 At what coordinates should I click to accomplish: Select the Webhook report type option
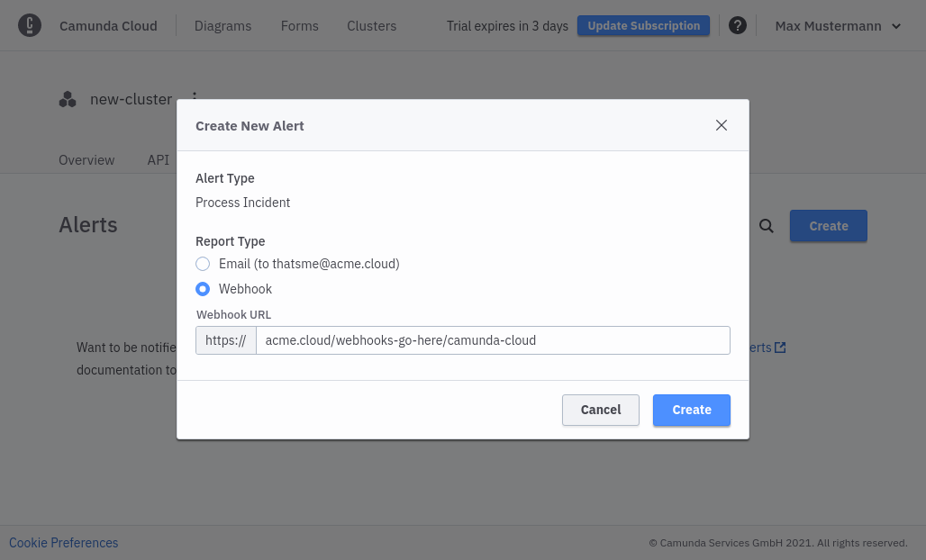(203, 289)
